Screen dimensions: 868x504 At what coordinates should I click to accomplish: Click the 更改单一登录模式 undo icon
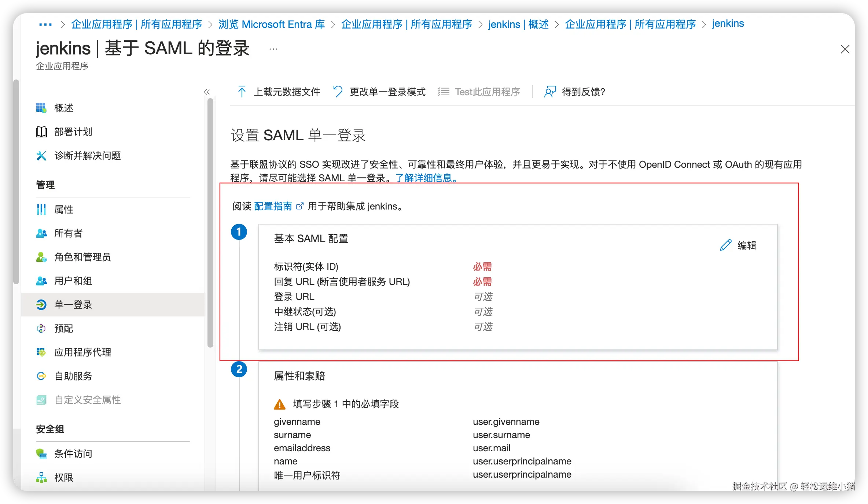click(x=338, y=92)
